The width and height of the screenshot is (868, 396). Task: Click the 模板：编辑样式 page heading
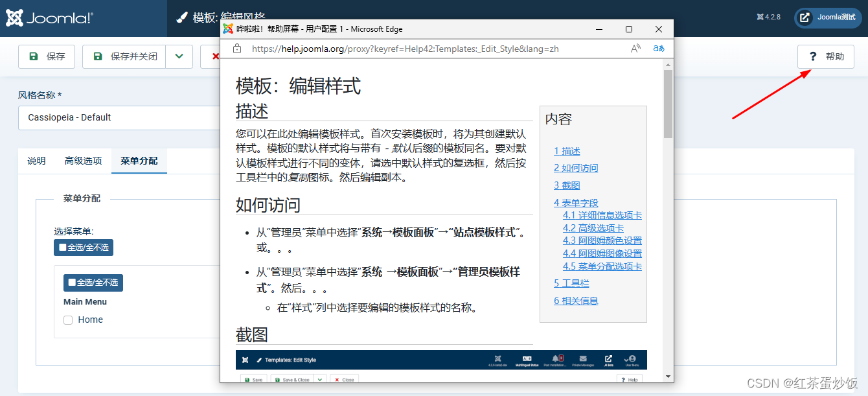click(x=298, y=86)
